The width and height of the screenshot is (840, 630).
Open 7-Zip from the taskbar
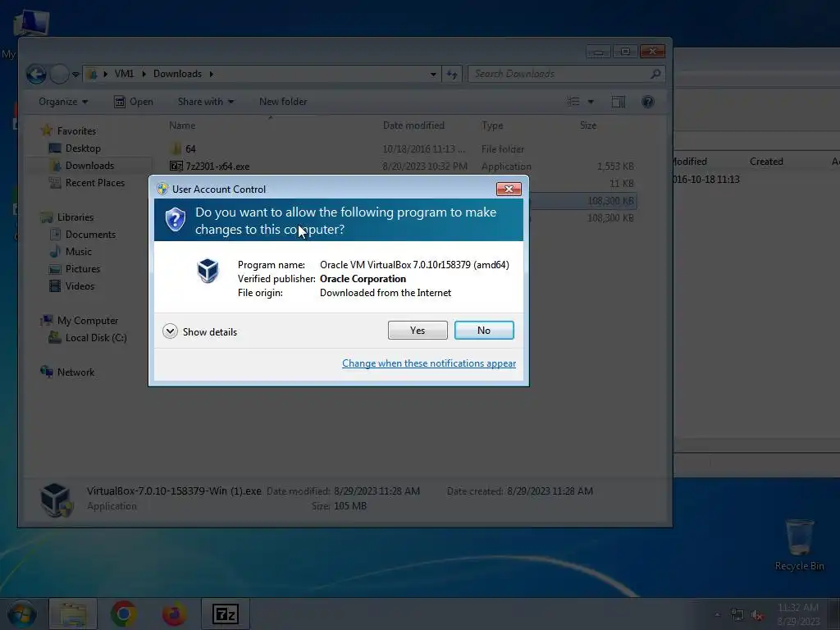(x=225, y=614)
